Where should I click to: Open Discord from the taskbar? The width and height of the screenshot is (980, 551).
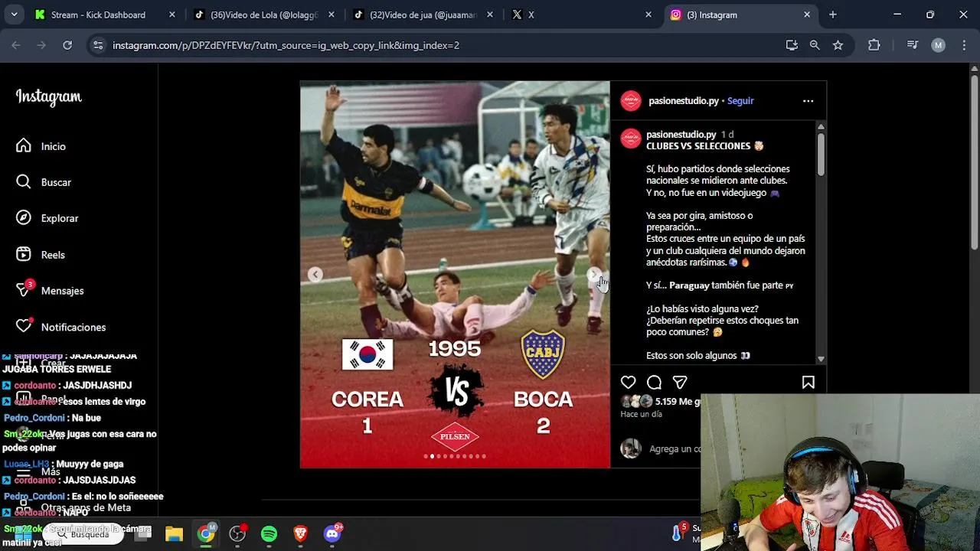[332, 534]
